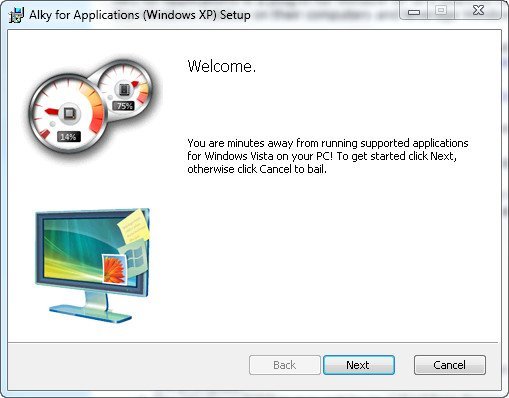Click the Vista monitor illustration
Screen dimensions: 509x398
[93, 266]
